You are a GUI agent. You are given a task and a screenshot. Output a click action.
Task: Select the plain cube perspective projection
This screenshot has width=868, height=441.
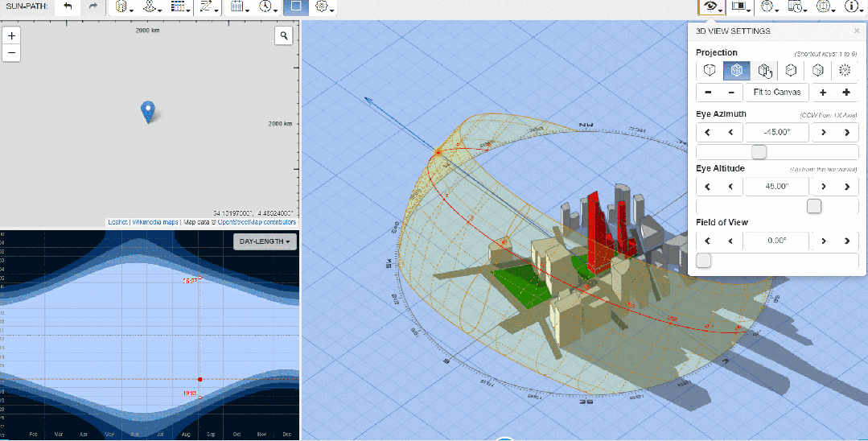pos(710,70)
